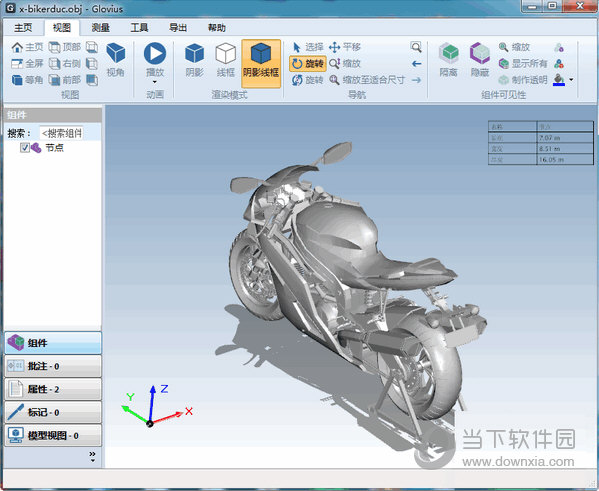Open the 属性 - 2 panel button
This screenshot has width=599, height=491.
53,389
